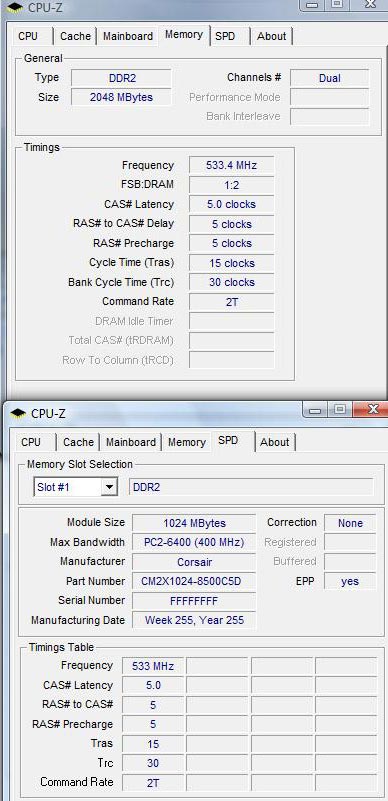Click the Bank Cycle Time (Trc) value 30 clocks
This screenshot has height=801, width=388.
[x=231, y=282]
